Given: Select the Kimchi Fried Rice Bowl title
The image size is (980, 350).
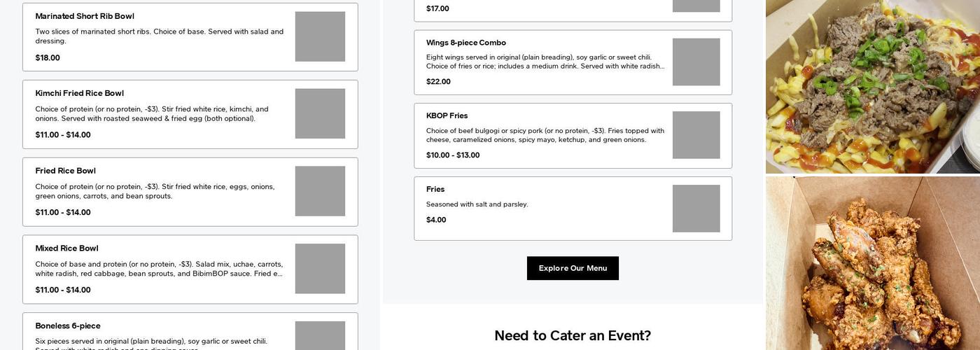Looking at the screenshot, I should pyautogui.click(x=79, y=93).
